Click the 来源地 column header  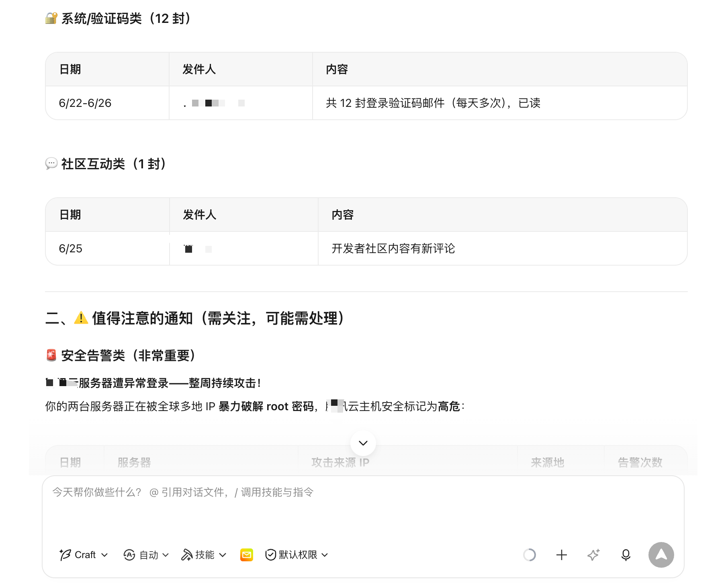point(548,462)
